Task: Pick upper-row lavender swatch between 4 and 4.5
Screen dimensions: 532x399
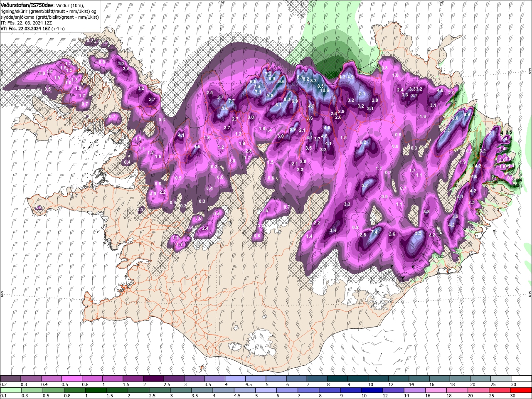Action: pyautogui.click(x=234, y=378)
